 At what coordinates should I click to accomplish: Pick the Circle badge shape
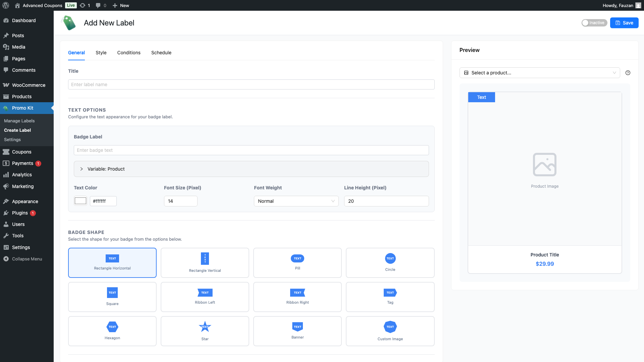390,263
